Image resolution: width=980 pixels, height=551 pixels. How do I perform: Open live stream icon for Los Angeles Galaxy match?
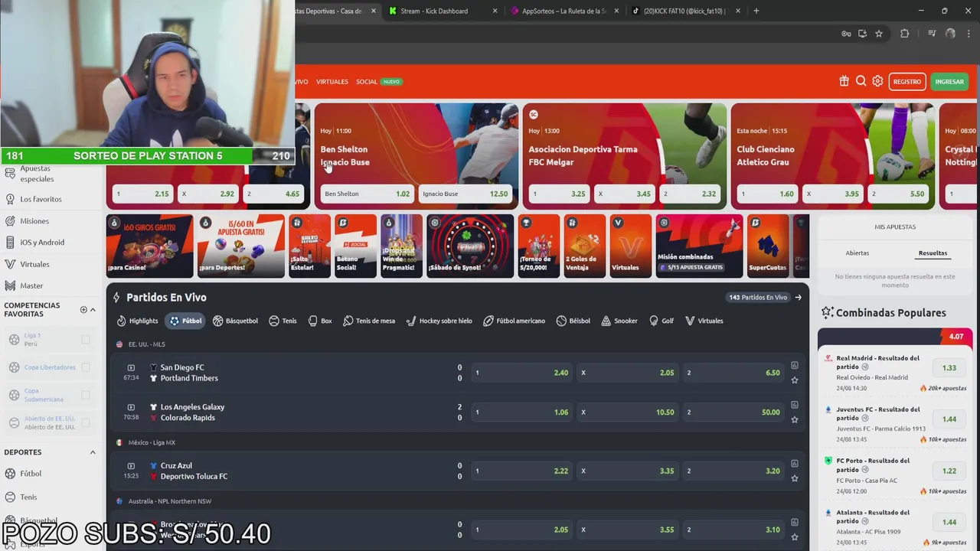(131, 408)
